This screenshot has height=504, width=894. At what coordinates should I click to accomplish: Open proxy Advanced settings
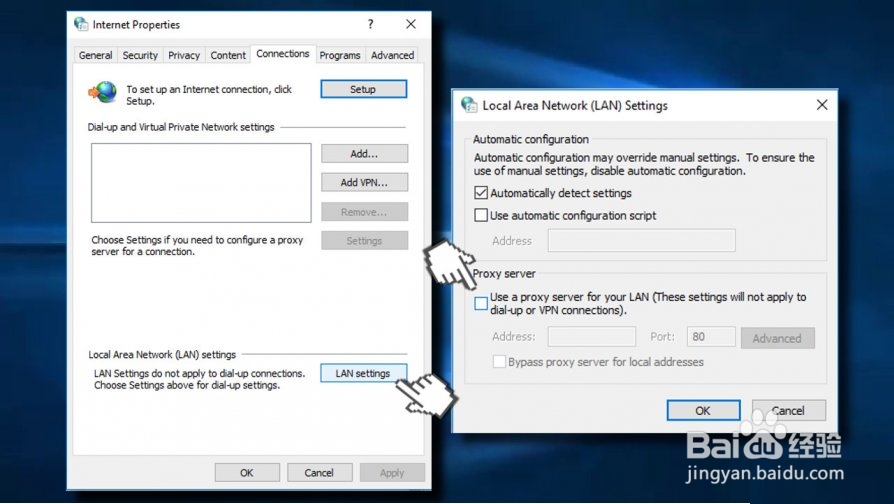tap(778, 338)
